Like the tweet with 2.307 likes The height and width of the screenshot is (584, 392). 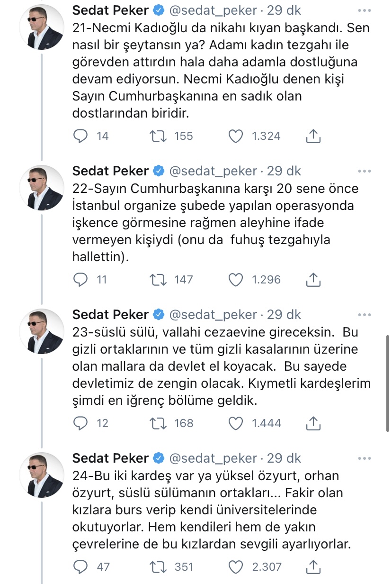(x=236, y=566)
